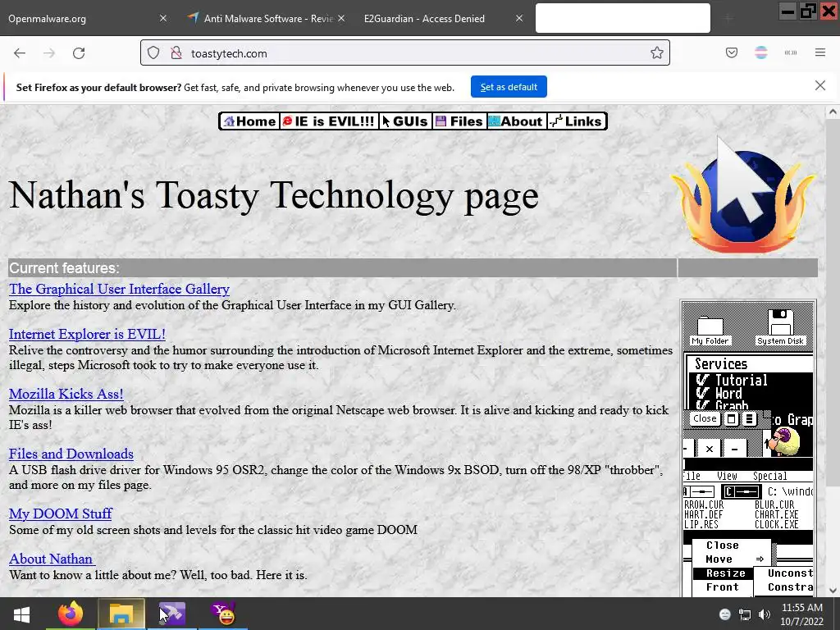Click the flaming globe cursor logo

[744, 194]
